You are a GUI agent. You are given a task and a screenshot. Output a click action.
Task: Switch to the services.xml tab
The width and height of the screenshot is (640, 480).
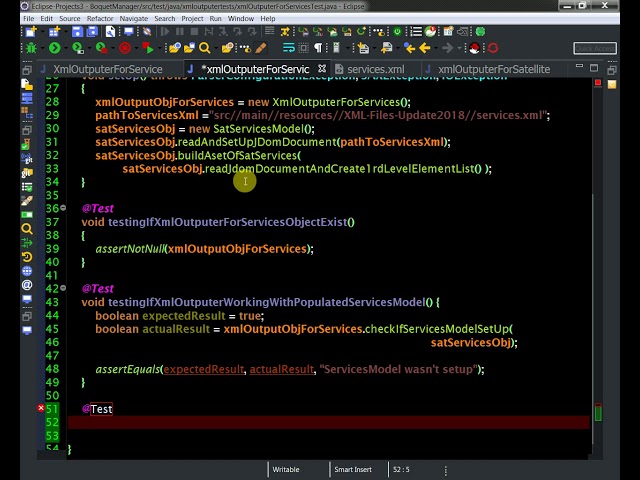pos(375,69)
